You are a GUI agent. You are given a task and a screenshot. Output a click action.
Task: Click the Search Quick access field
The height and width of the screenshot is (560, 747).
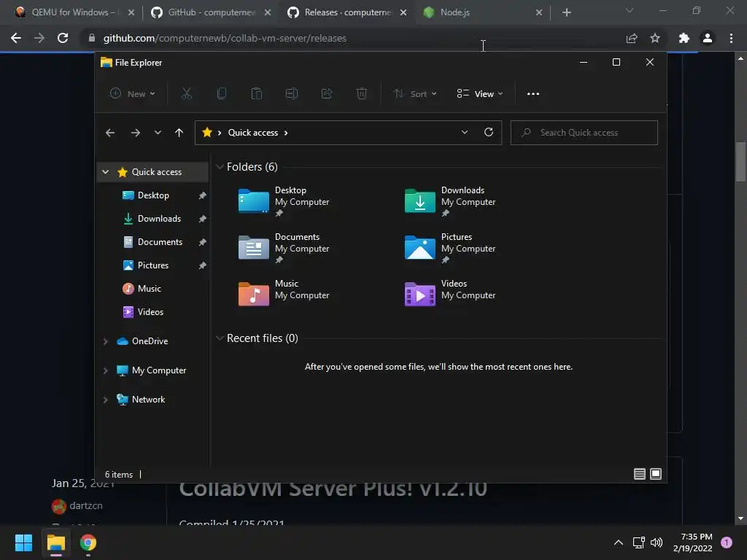point(584,133)
